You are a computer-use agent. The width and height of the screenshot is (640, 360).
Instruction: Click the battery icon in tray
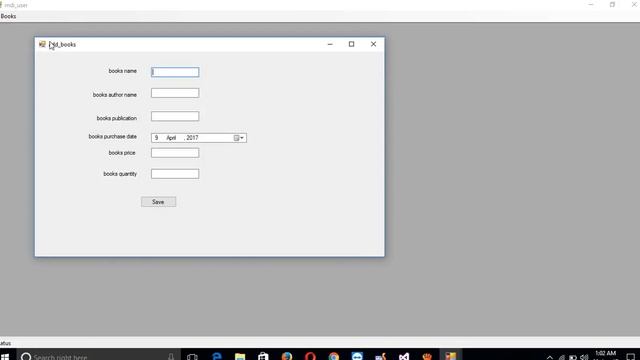coord(573,358)
